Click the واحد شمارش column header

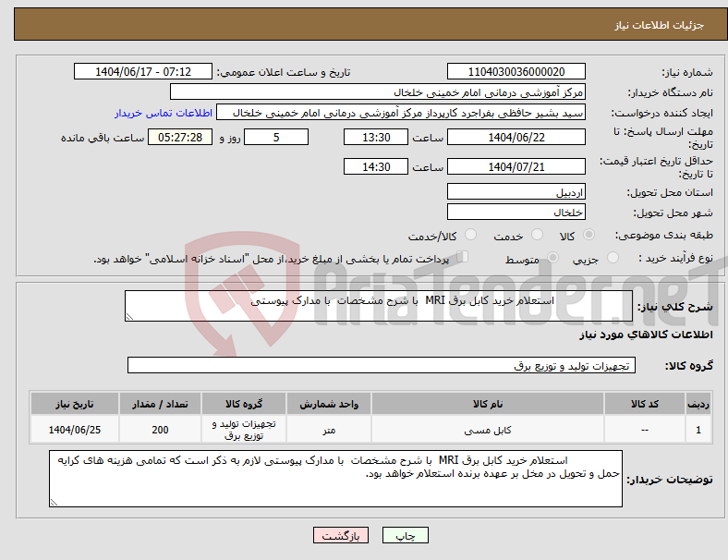(x=329, y=404)
